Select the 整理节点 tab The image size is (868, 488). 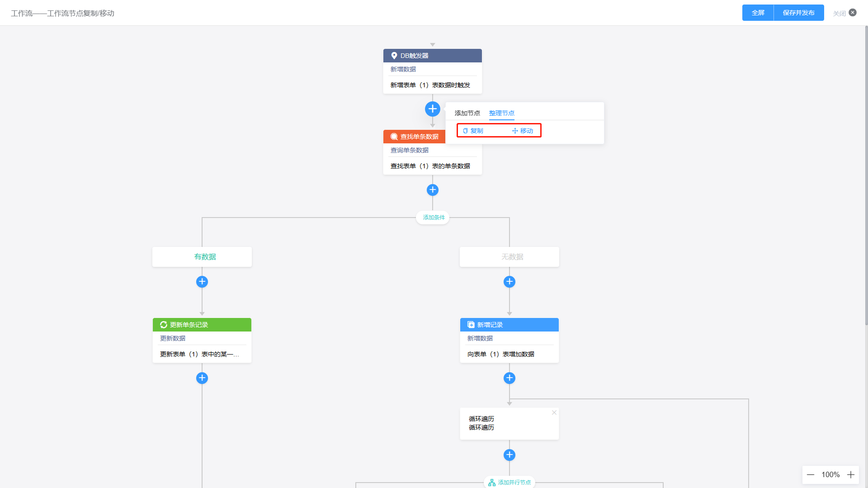tap(502, 113)
